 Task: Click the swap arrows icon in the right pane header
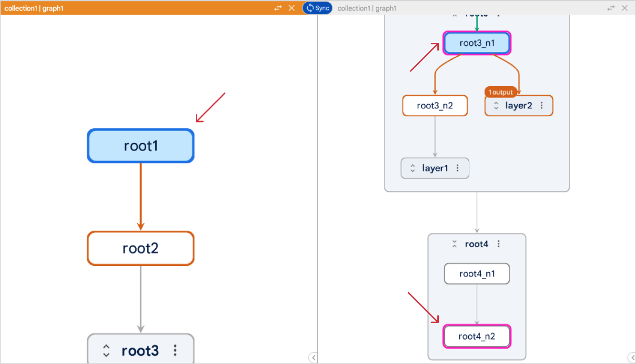[610, 8]
